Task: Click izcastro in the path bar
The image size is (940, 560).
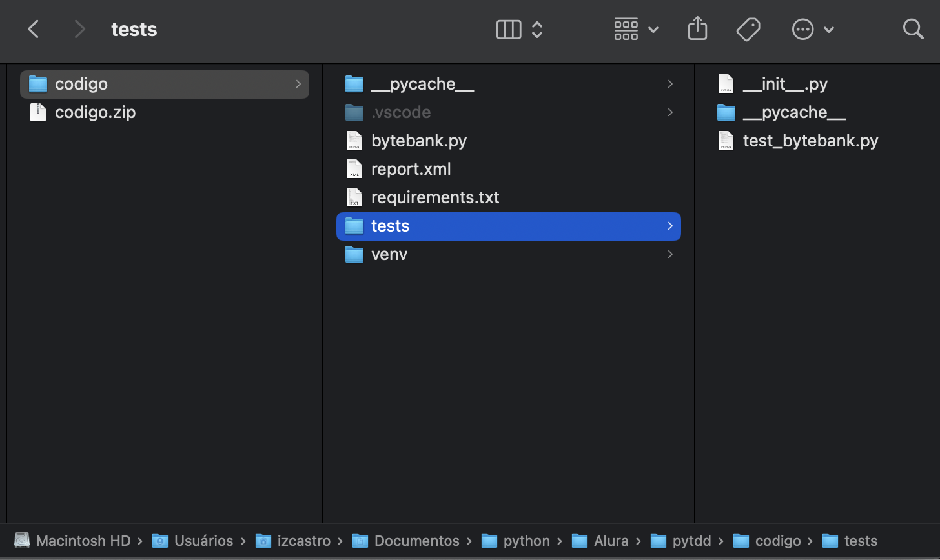Action: (x=303, y=541)
